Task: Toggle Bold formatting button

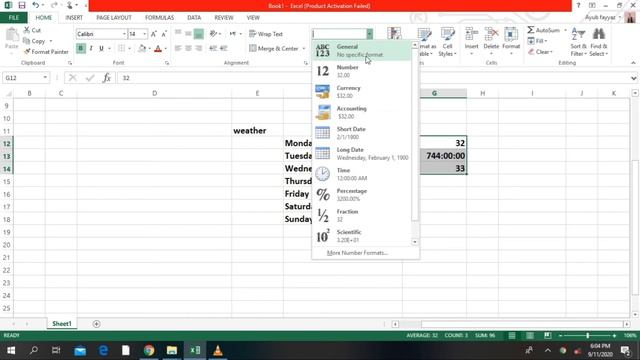Action: tap(81, 48)
